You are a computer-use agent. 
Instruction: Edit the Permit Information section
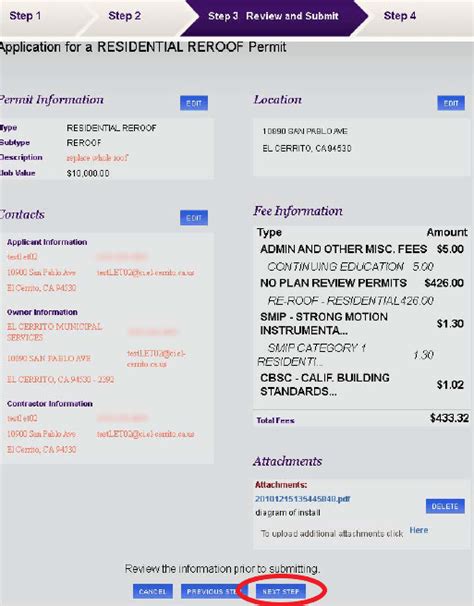(194, 103)
